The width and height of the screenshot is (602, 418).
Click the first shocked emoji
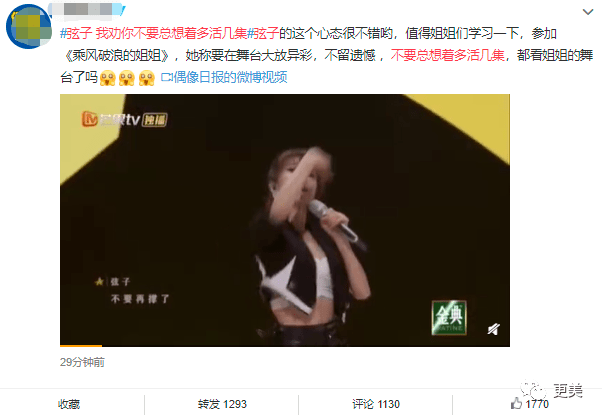tap(108, 78)
